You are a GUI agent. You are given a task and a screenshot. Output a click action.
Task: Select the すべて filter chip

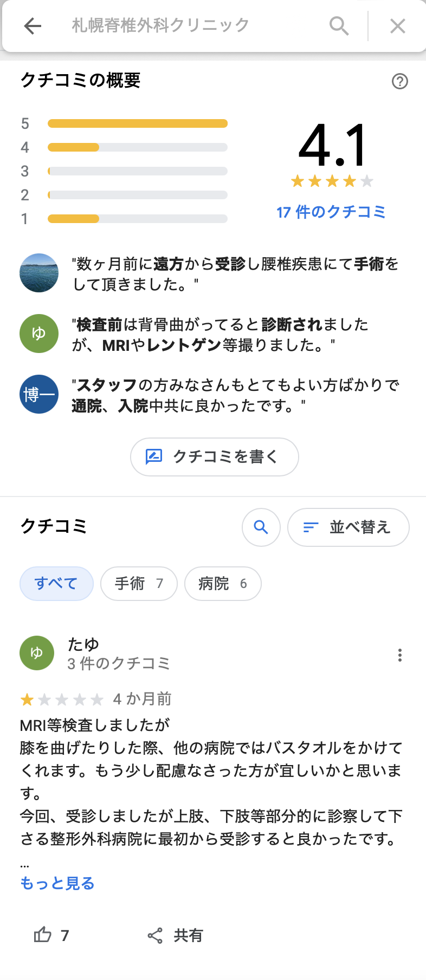[56, 584]
